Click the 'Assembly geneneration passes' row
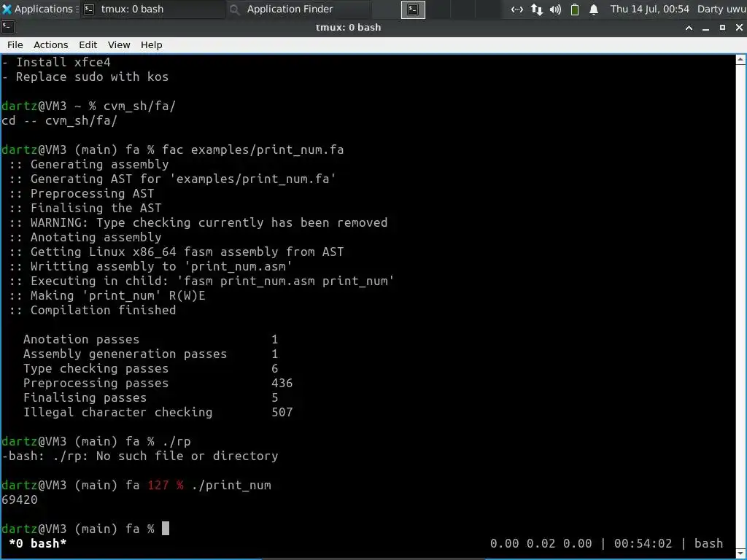Screen dimensions: 747x560 150,354
